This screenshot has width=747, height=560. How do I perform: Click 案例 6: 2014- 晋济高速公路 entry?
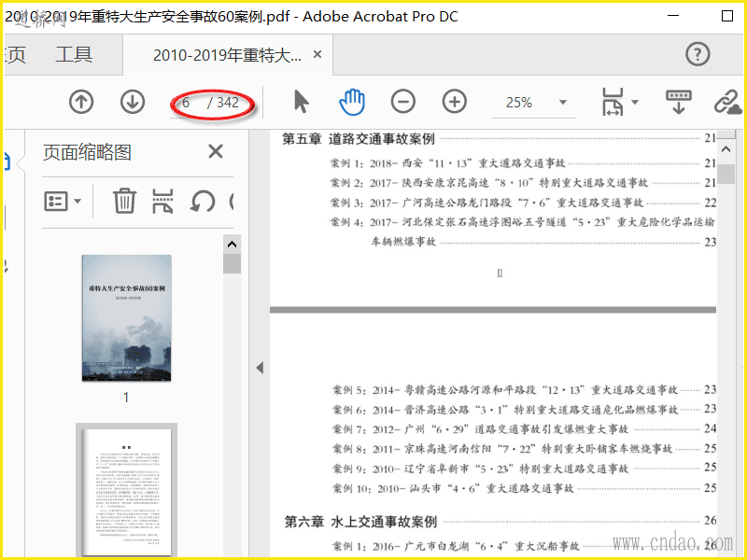505,410
